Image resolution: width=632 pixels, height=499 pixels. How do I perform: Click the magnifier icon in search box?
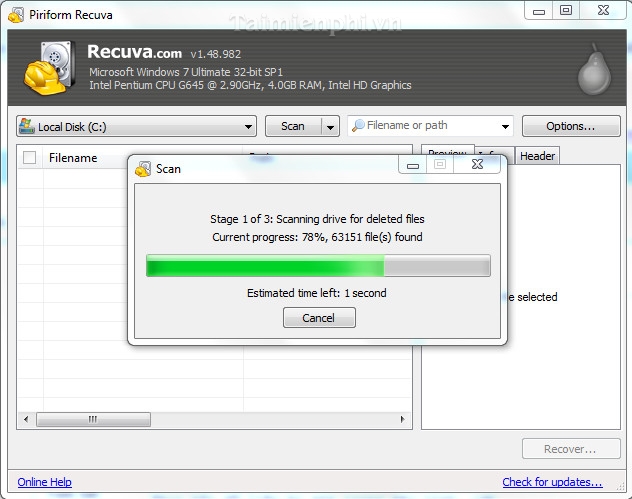pos(358,126)
